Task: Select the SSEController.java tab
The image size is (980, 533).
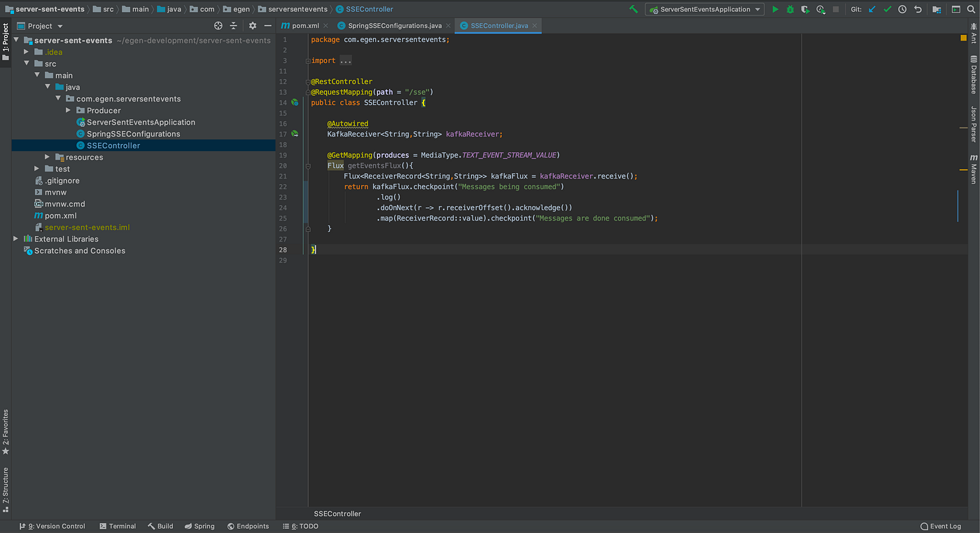Action: (498, 25)
